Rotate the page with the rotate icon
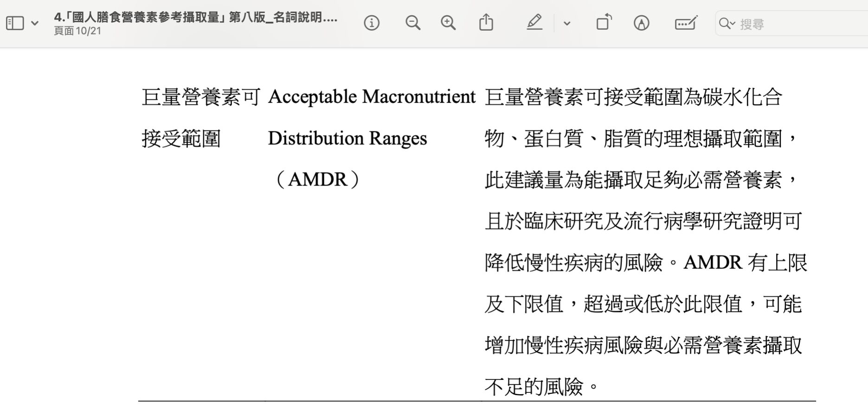868x416 pixels. 604,23
